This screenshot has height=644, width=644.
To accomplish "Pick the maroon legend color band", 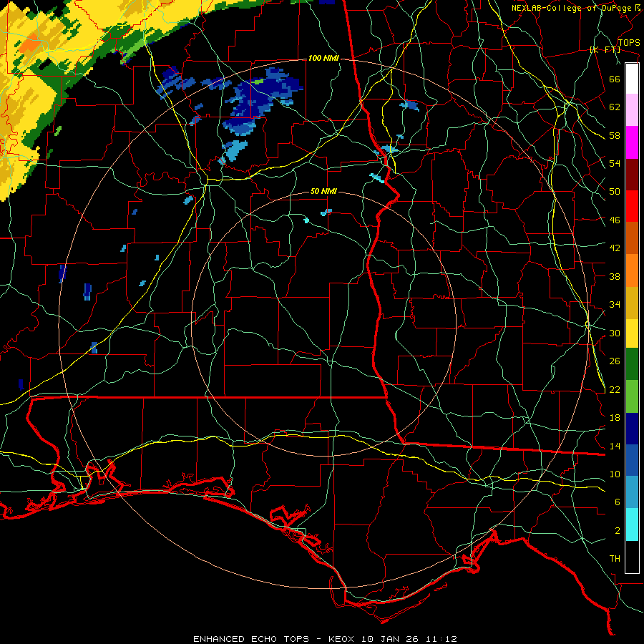I will point(632,175).
